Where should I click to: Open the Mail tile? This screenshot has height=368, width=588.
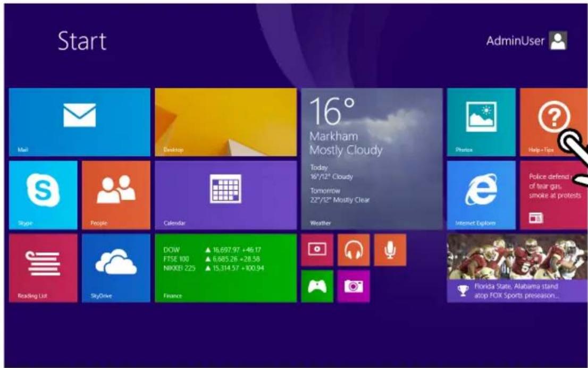(x=80, y=122)
